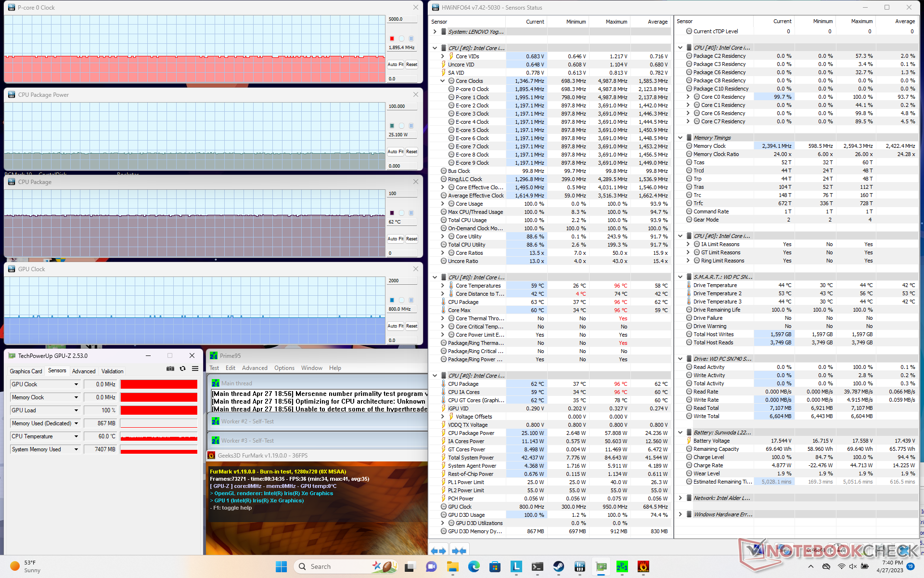924x578 pixels.
Task: Click the GPU-Z refresh sensors icon
Action: pyautogui.click(x=182, y=368)
